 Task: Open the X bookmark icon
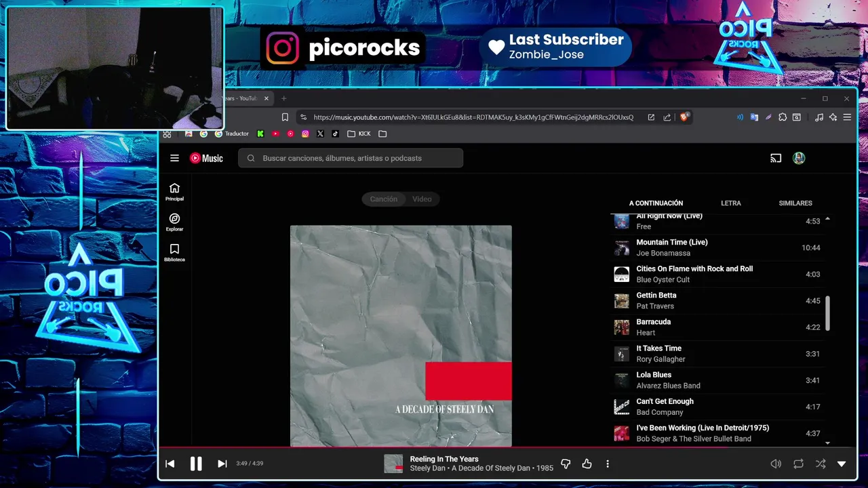pyautogui.click(x=320, y=134)
